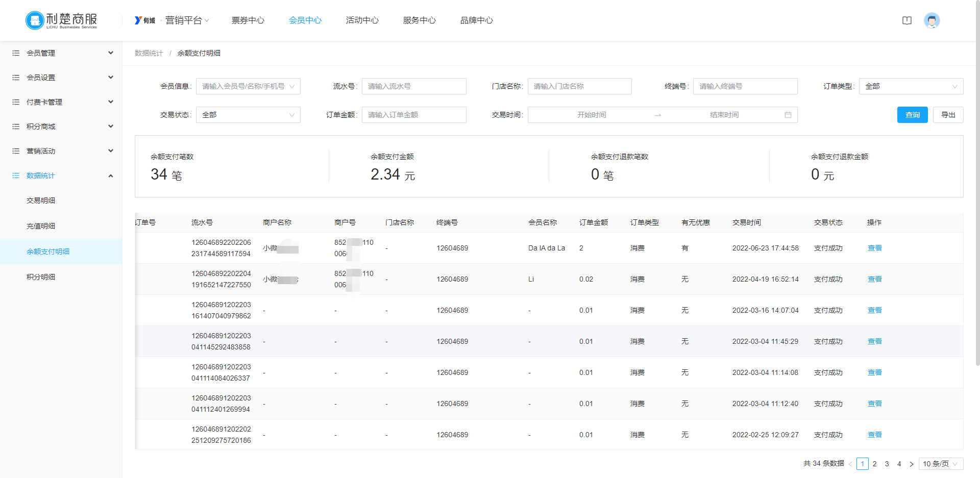Image resolution: width=980 pixels, height=478 pixels.
Task: Select 余额支付明细 in the sidebar
Action: point(61,251)
